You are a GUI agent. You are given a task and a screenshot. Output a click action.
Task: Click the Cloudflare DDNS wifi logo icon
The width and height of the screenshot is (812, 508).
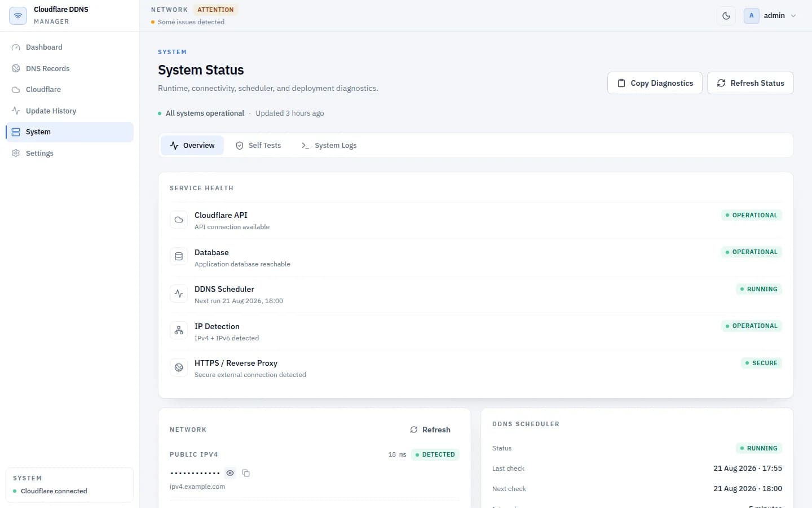click(x=18, y=15)
